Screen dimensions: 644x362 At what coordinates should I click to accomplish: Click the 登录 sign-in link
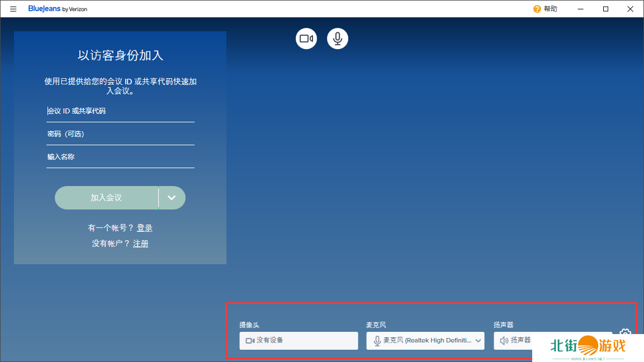145,228
